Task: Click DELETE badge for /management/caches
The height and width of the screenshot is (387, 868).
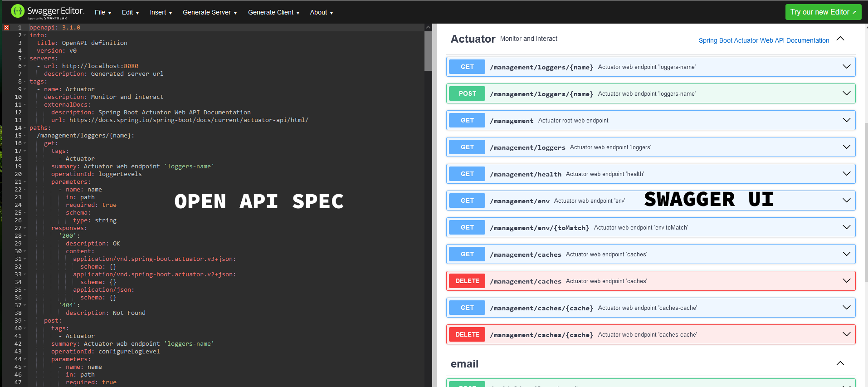Action: click(467, 281)
